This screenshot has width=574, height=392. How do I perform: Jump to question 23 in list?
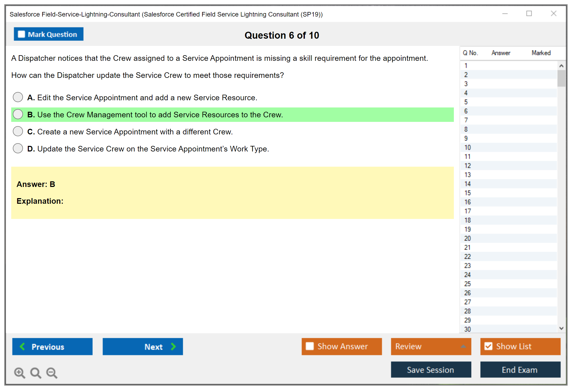[467, 266]
